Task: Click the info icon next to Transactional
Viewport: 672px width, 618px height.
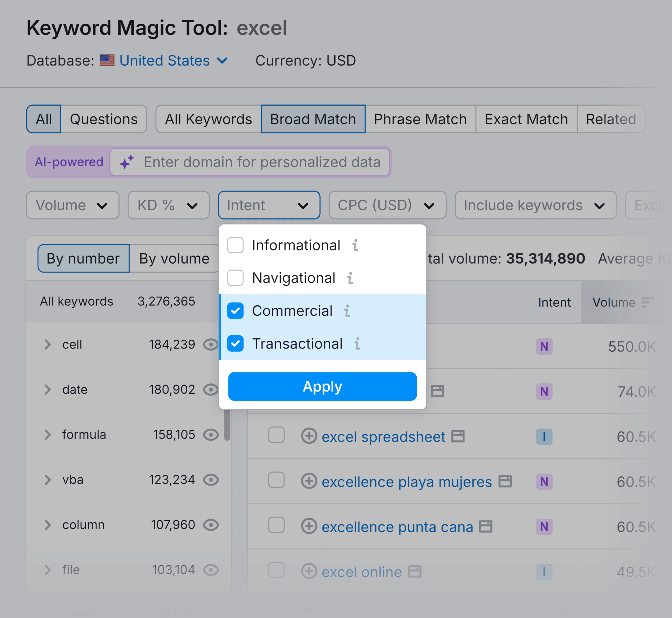Action: pos(358,343)
